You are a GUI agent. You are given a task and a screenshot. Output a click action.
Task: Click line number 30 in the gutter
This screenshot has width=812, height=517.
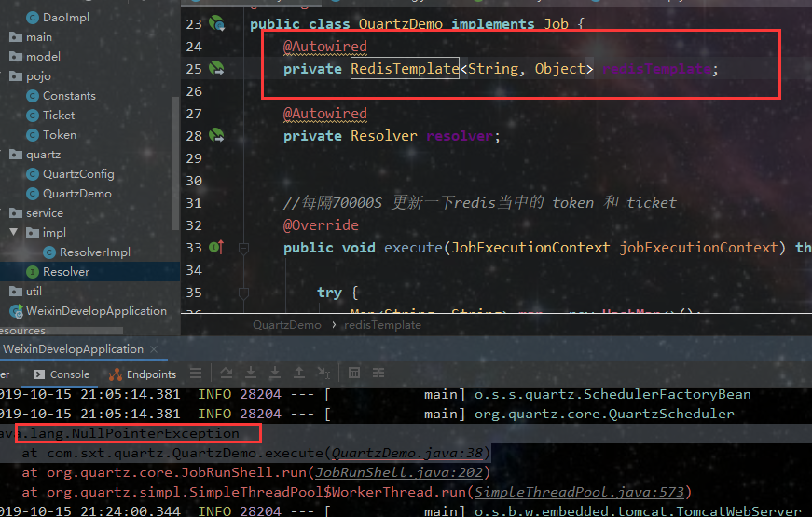[x=194, y=181]
